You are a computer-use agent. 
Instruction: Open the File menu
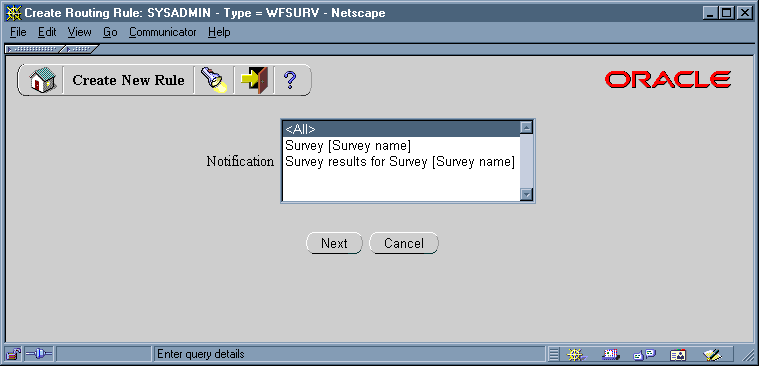point(18,32)
